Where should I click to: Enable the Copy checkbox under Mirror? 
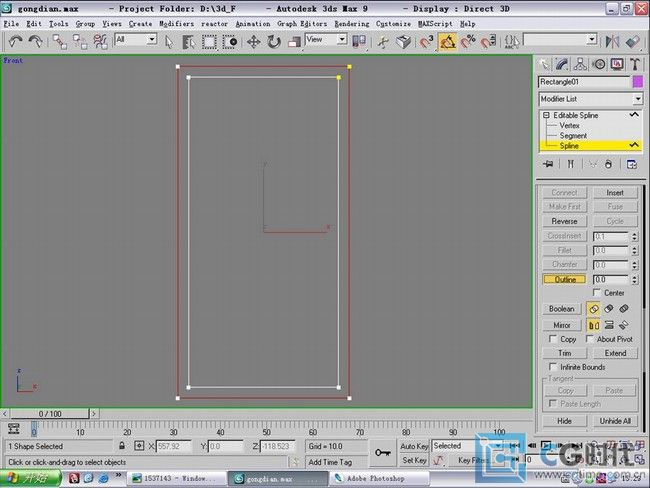pos(553,339)
